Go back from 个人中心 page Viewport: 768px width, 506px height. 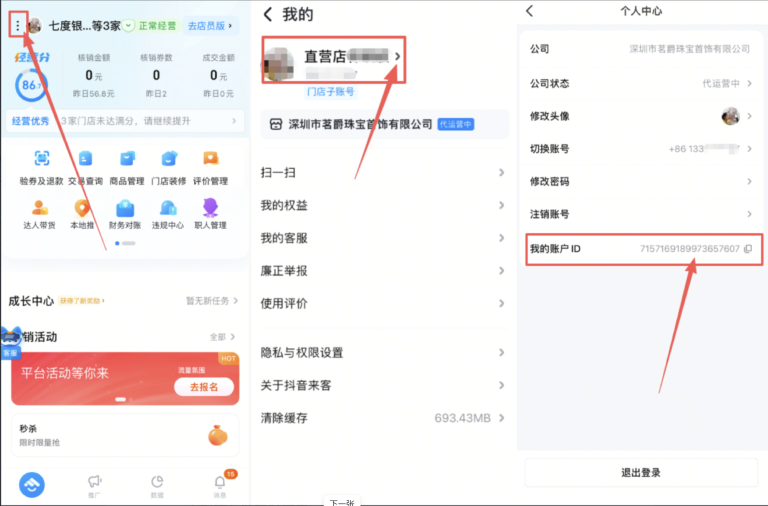pos(529,11)
